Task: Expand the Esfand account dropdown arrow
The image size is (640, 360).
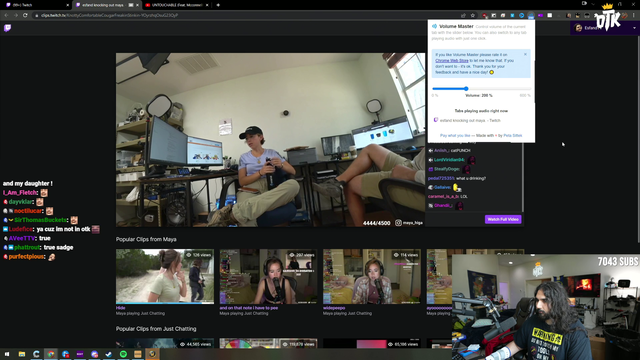Action: [x=634, y=28]
